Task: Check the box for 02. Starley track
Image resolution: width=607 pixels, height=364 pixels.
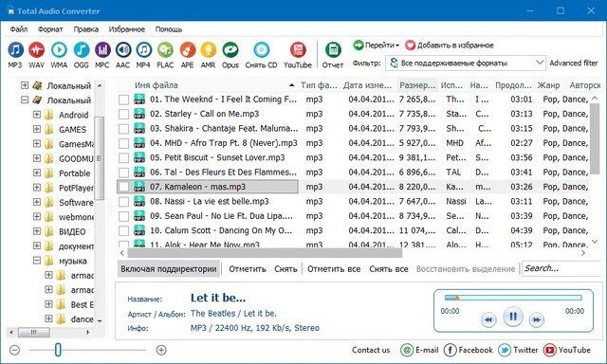Action: coord(123,114)
